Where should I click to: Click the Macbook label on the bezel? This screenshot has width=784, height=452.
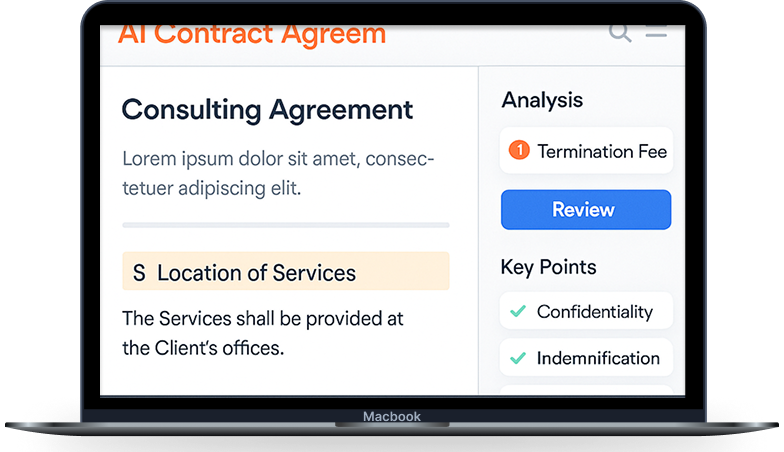coord(392,417)
